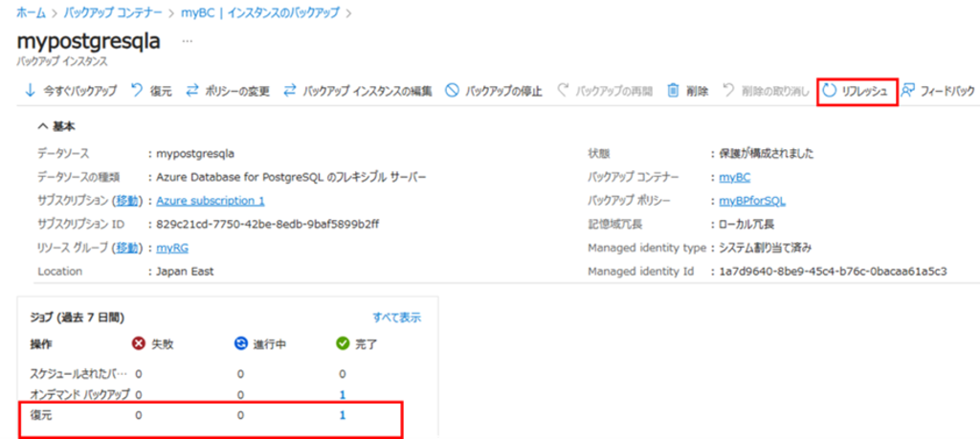Click the スケジュールされたバ… row label
This screenshot has height=439, width=980.
click(78, 374)
